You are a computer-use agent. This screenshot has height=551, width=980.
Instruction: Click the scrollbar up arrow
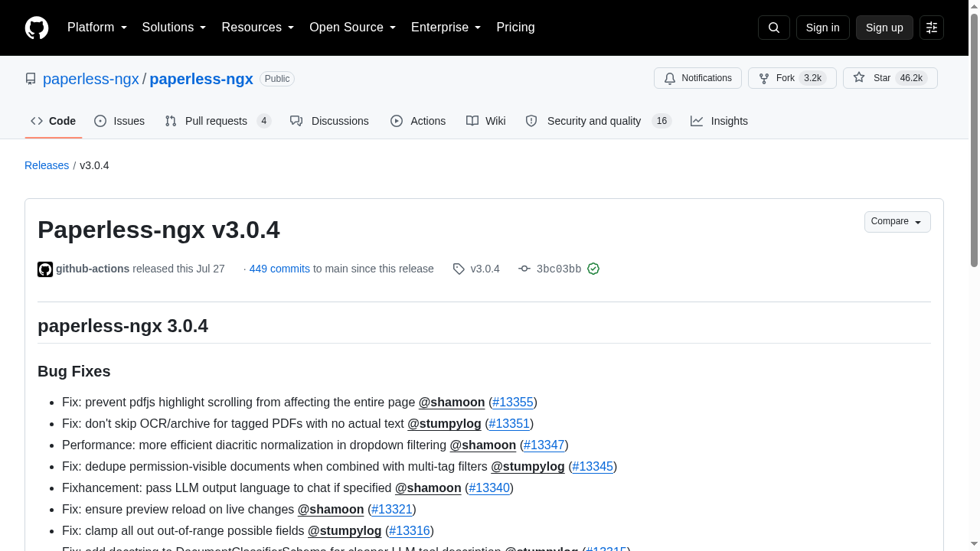click(974, 6)
